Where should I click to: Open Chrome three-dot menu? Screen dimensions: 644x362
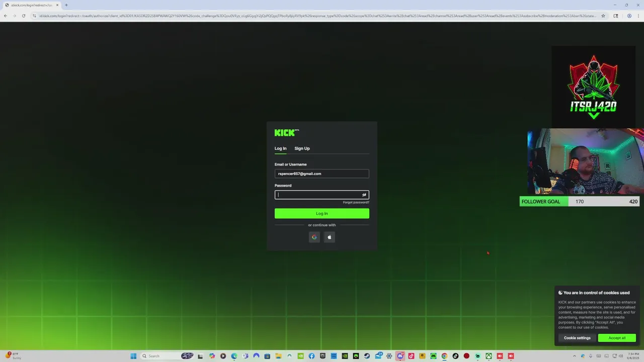pos(638,16)
